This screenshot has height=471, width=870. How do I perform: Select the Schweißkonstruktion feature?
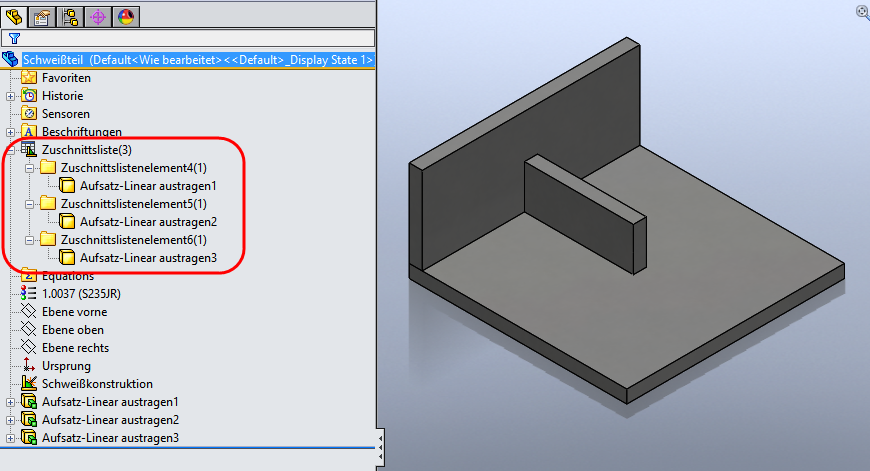[x=97, y=384]
